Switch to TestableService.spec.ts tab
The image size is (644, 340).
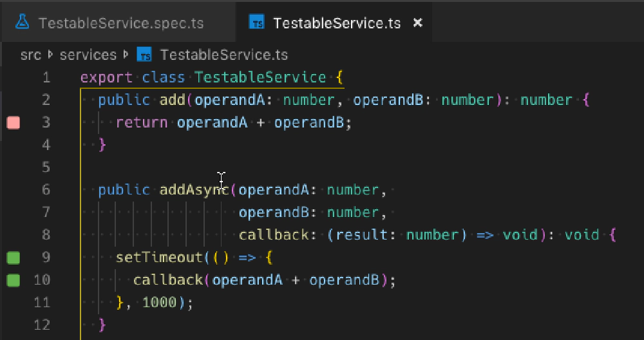point(118,23)
